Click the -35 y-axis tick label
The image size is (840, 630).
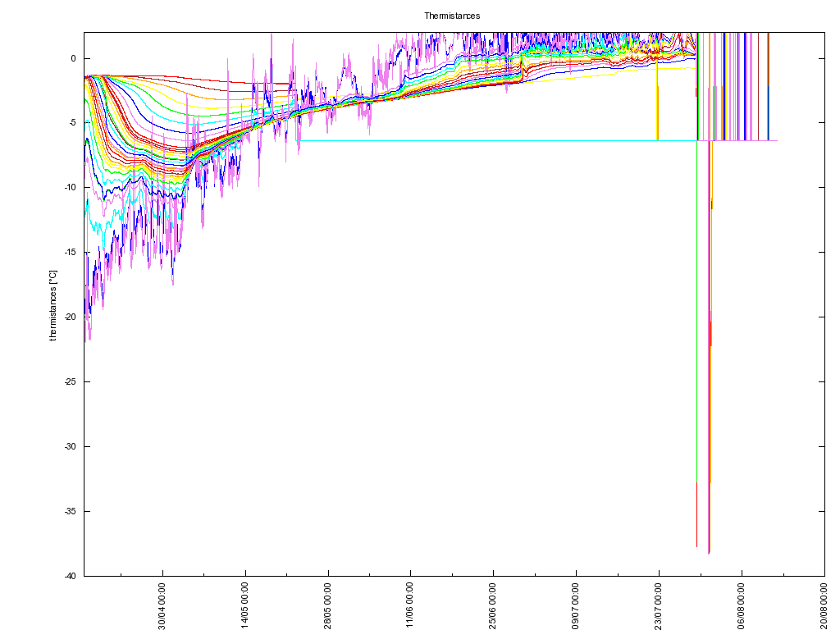70,511
